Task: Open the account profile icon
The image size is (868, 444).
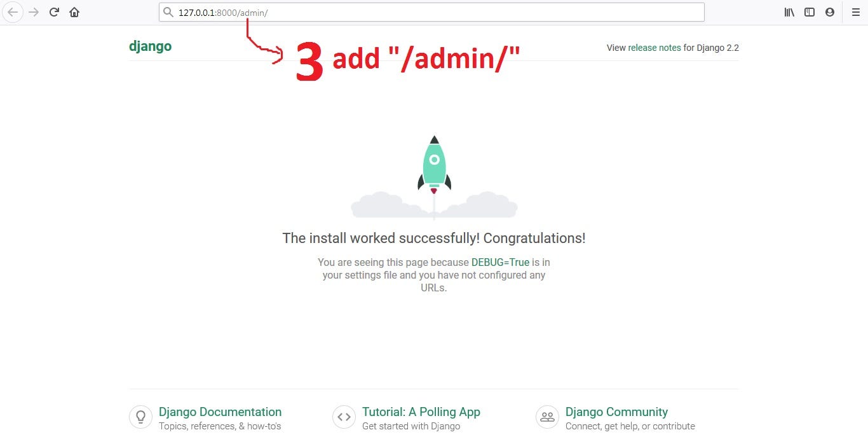Action: pos(830,12)
